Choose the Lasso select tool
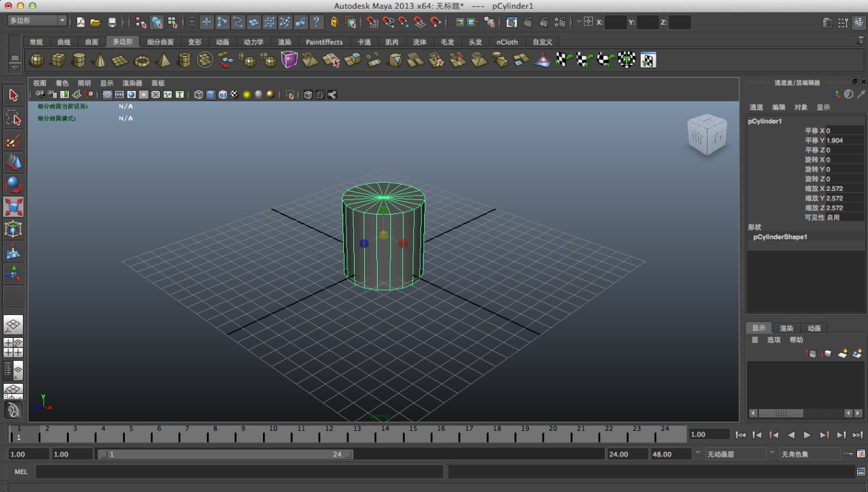This screenshot has height=492, width=868. point(13,118)
